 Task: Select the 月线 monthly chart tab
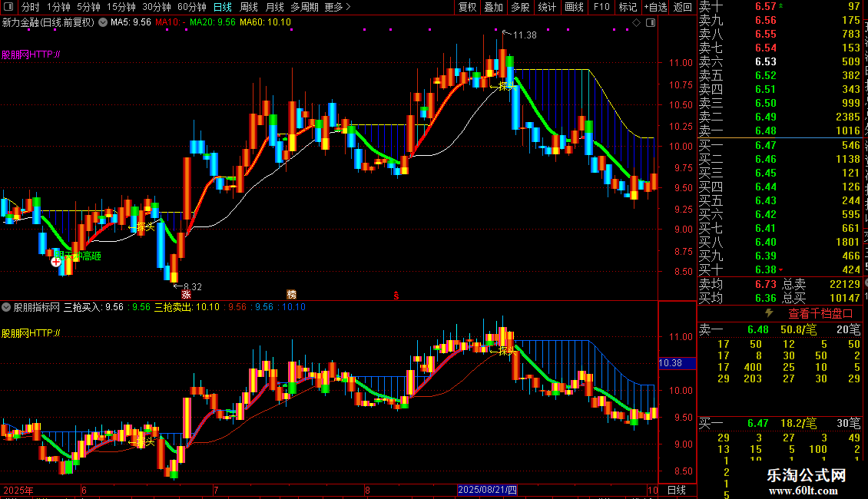pos(274,7)
